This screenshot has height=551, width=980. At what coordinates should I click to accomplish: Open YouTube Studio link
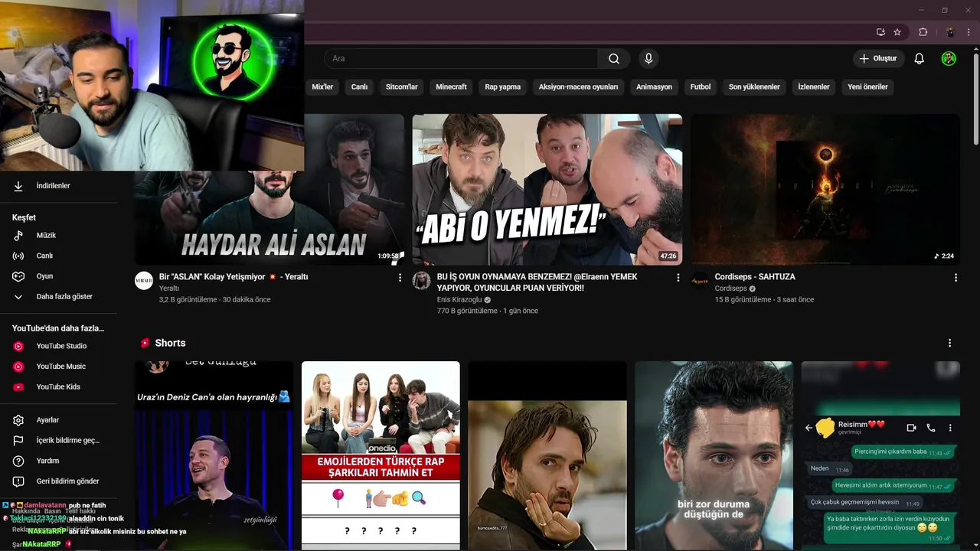pos(63,346)
